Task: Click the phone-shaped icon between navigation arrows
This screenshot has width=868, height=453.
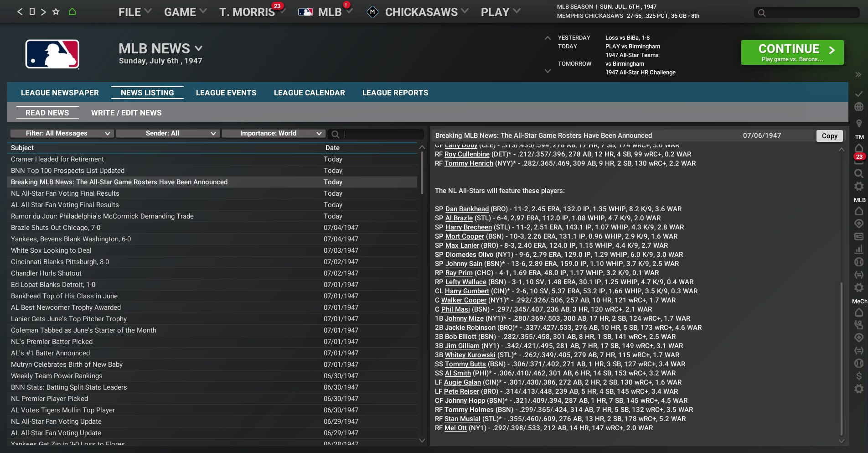Action: pyautogui.click(x=32, y=11)
